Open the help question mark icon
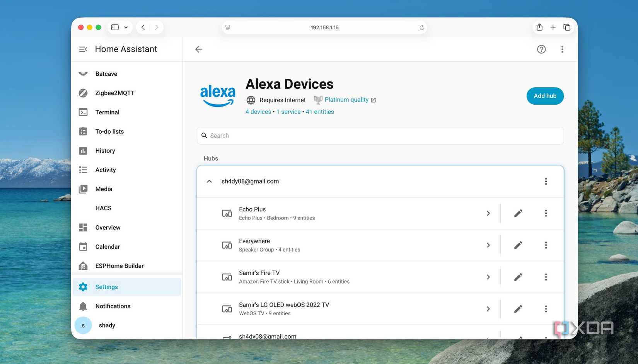The image size is (638, 364). coord(541,49)
